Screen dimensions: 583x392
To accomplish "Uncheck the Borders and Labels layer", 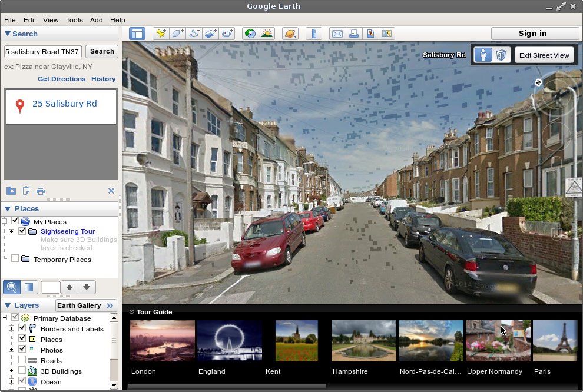I will [x=22, y=328].
